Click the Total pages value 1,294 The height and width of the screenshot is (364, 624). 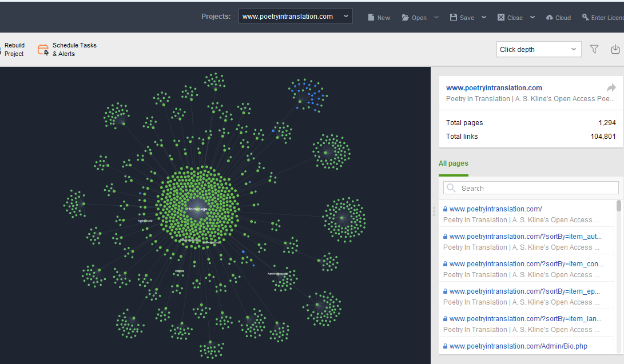click(x=607, y=123)
